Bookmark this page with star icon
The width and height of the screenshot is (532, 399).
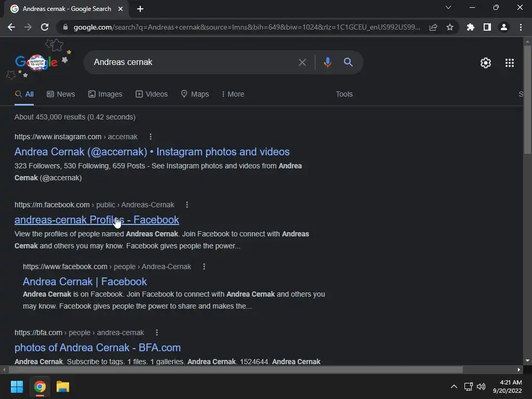click(450, 27)
